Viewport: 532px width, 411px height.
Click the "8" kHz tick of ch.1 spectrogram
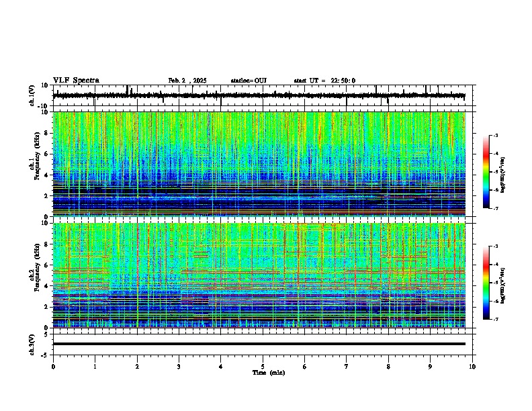click(x=48, y=133)
